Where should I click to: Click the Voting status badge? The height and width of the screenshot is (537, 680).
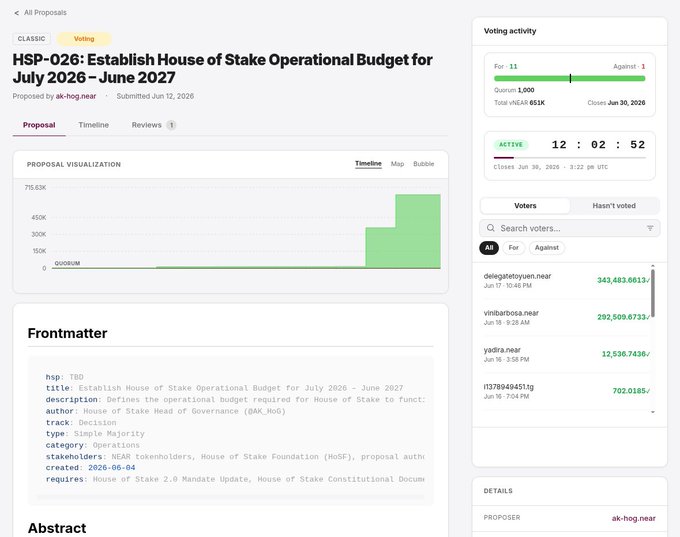(84, 39)
